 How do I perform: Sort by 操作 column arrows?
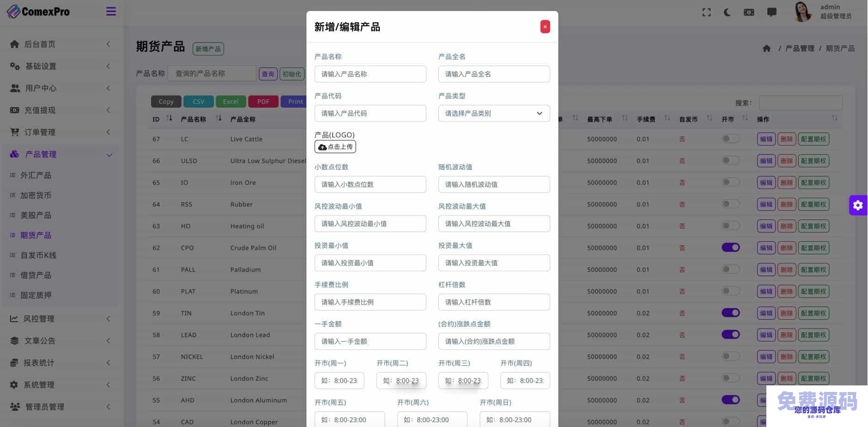click(x=834, y=118)
